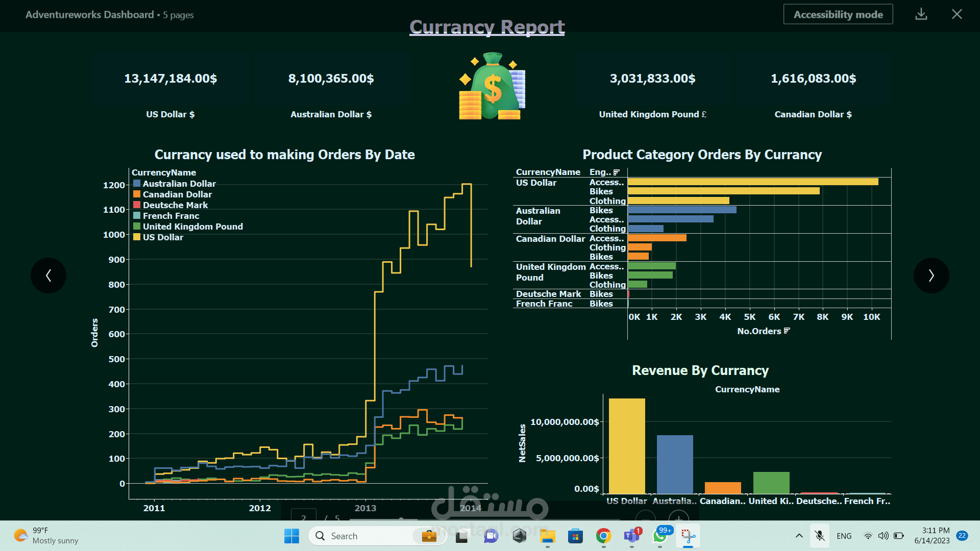The width and height of the screenshot is (980, 551).
Task: Click the Snipping Tool taskbar icon
Action: coord(688,536)
